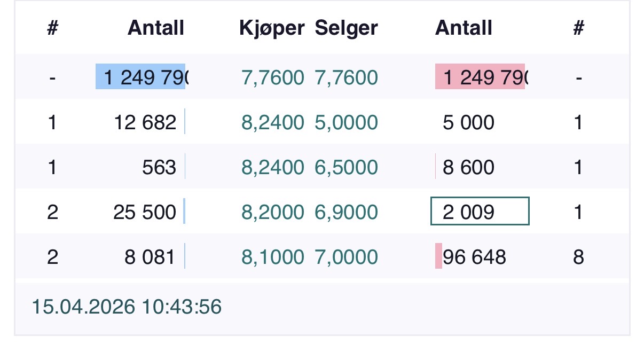Select the blue-highlighted 1 249 790 buy quantity

pos(141,78)
